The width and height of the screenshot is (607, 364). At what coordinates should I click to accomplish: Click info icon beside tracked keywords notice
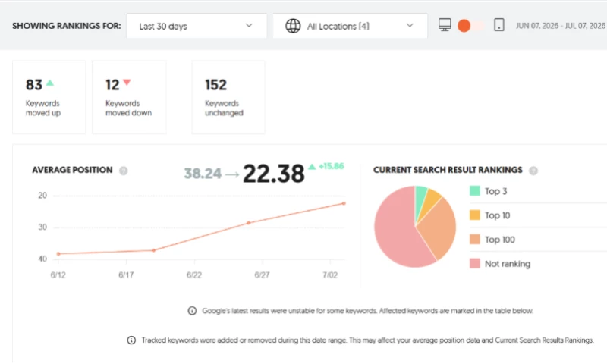(131, 340)
